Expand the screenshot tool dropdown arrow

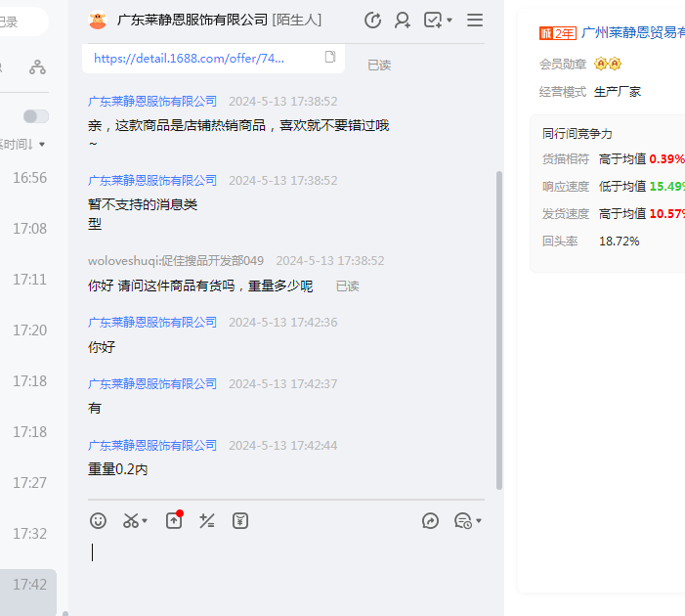tap(145, 521)
